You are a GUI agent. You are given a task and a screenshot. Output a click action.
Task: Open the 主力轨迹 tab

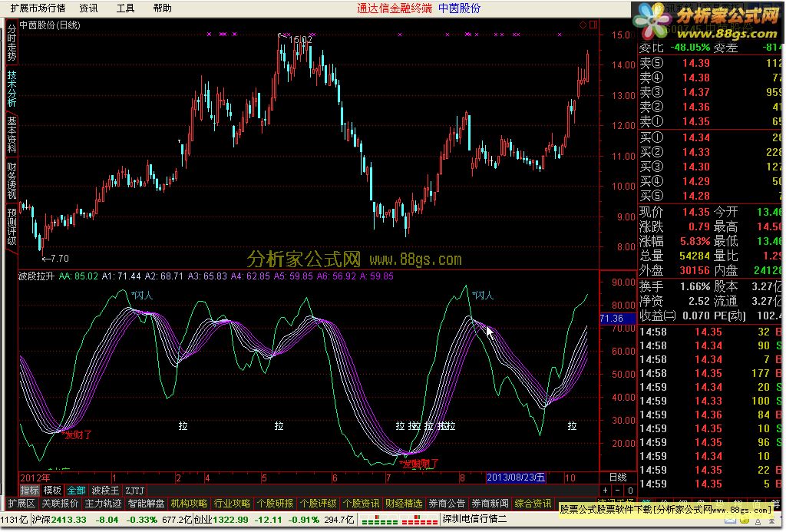click(x=104, y=504)
